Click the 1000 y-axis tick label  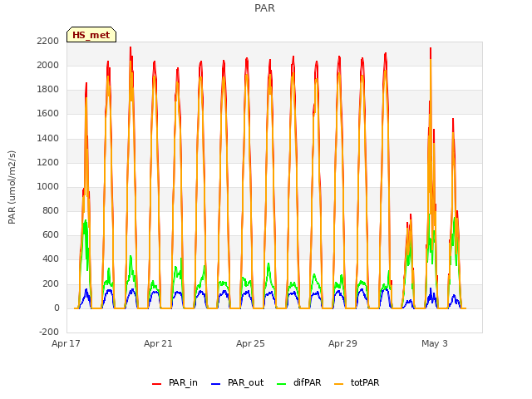[x=48, y=186]
